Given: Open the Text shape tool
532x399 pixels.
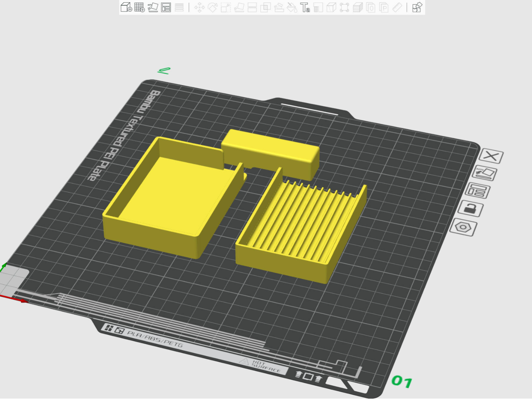Looking at the screenshot, I should 305,7.
